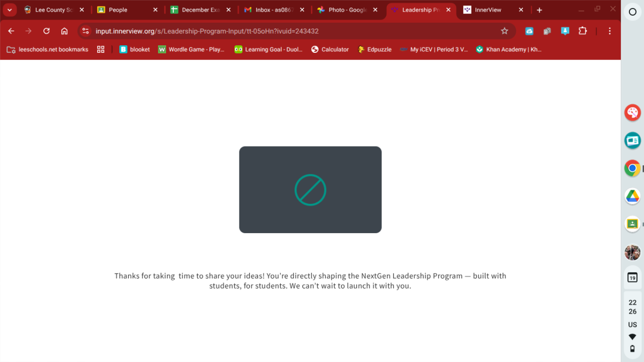Screen dimensions: 644x362
Task: Open the Chrome app on shelf
Action: click(632, 168)
